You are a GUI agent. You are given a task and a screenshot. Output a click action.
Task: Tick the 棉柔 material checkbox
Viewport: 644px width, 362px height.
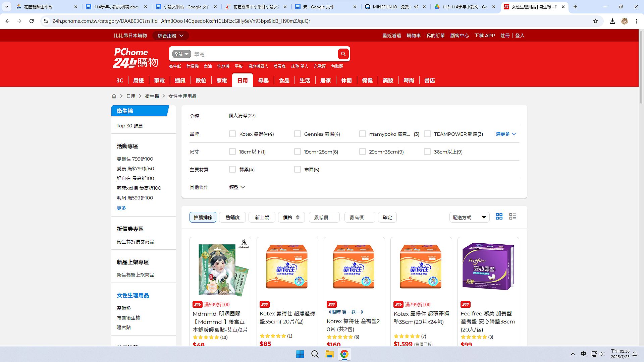pos(232,170)
